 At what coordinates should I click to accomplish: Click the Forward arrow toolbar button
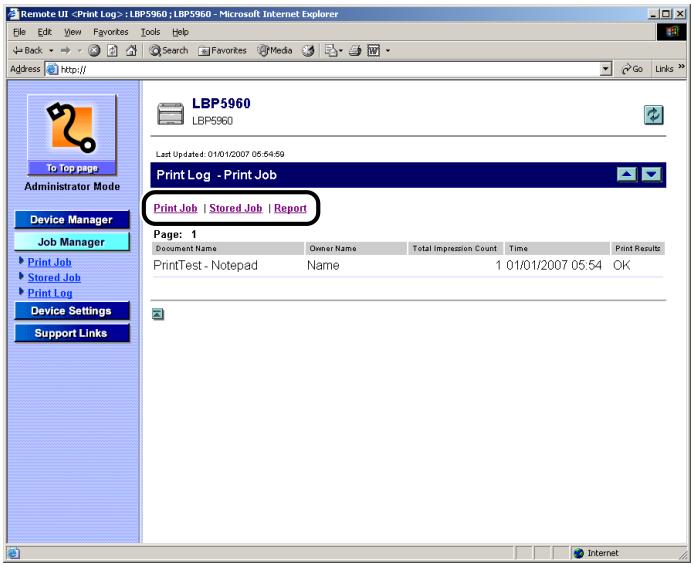pyautogui.click(x=66, y=51)
